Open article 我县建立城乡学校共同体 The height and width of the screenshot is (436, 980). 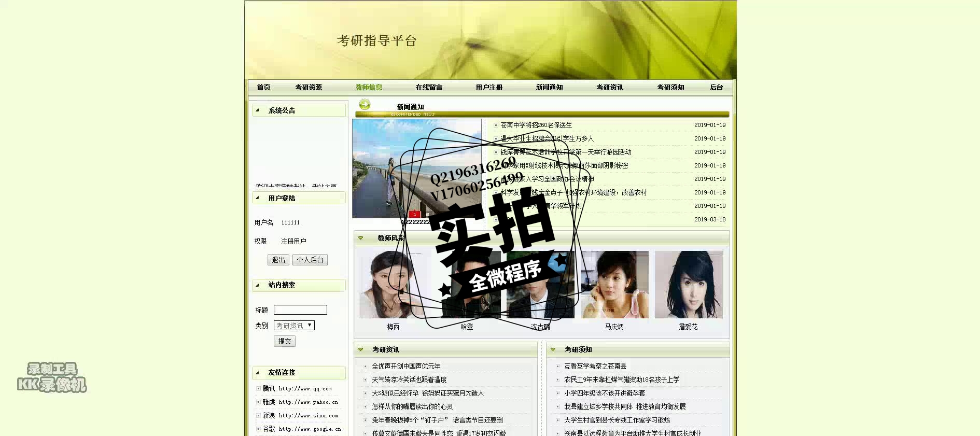tap(625, 406)
